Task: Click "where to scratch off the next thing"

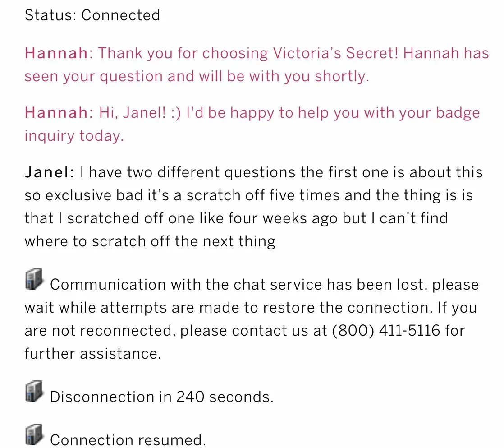Action: [x=150, y=241]
